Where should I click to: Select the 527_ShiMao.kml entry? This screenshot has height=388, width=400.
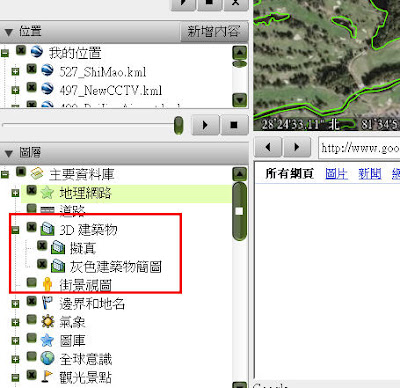pyautogui.click(x=103, y=72)
